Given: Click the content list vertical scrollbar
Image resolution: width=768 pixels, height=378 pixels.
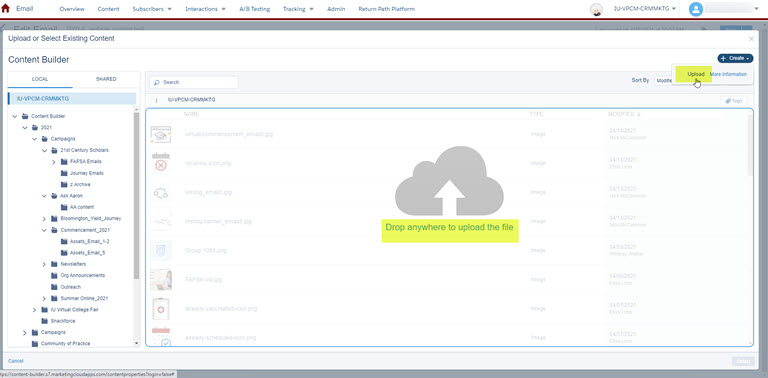Looking at the screenshot, I should 750,146.
